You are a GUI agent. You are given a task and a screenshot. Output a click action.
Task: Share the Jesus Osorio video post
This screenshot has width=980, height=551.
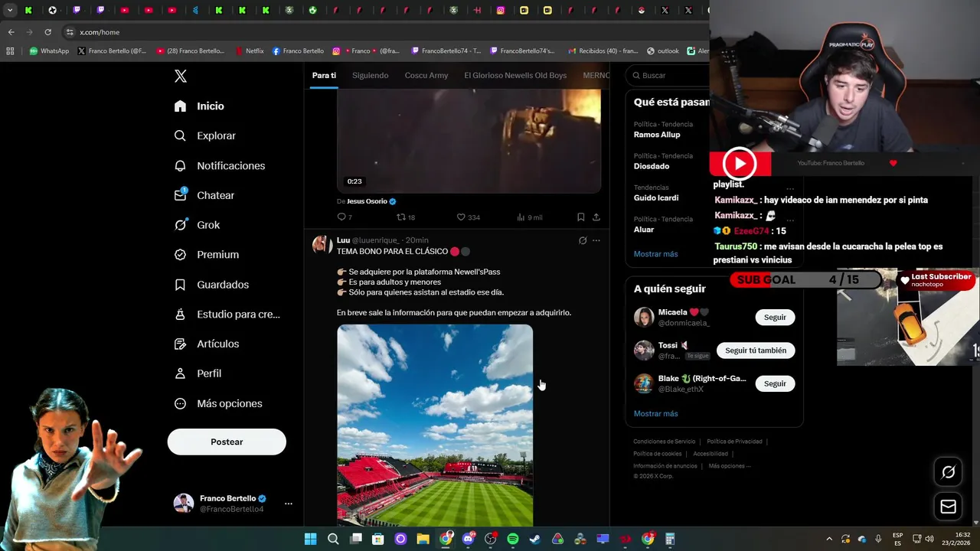pyautogui.click(x=596, y=217)
